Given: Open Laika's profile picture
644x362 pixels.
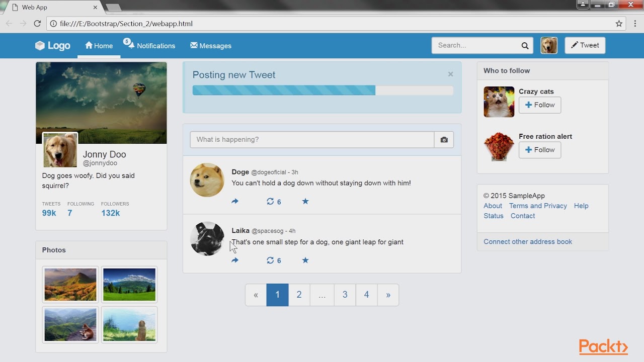Looking at the screenshot, I should pyautogui.click(x=207, y=239).
